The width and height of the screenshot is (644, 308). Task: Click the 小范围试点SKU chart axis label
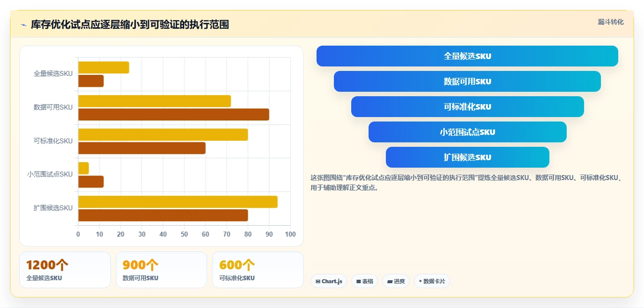tap(50, 174)
